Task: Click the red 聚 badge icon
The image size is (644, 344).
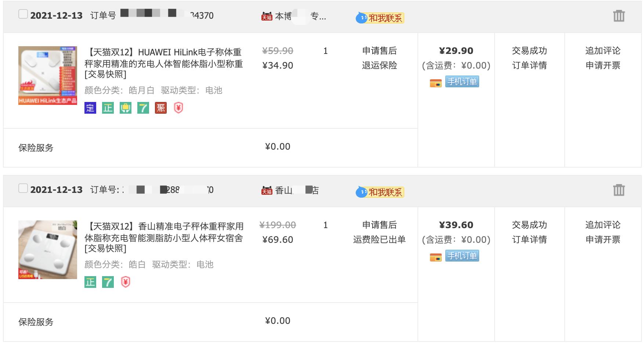Action: click(x=161, y=108)
